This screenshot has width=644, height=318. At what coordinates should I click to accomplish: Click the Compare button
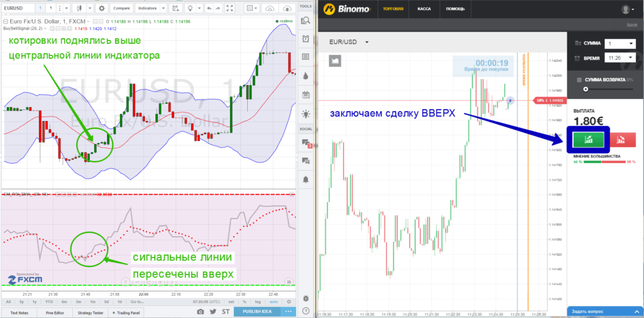(x=121, y=9)
